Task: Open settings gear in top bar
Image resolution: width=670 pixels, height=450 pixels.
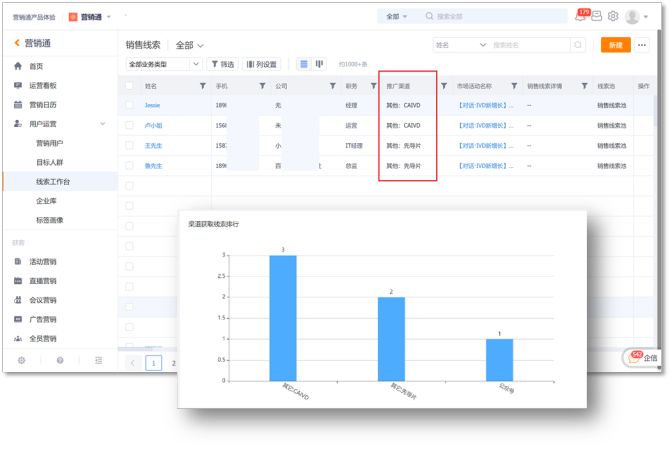Action: pyautogui.click(x=613, y=16)
